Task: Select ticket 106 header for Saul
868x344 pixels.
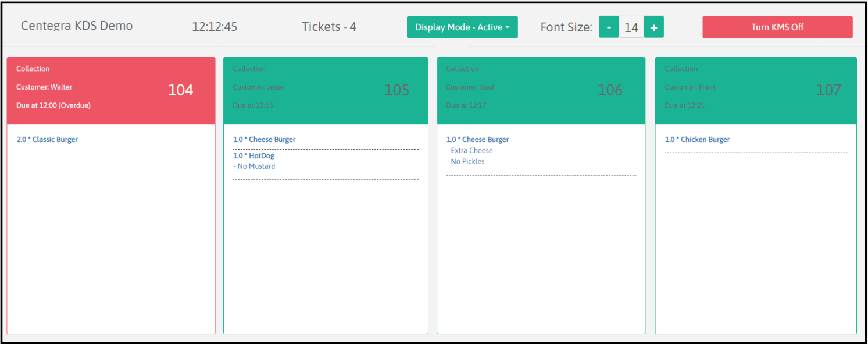Action: (541, 90)
